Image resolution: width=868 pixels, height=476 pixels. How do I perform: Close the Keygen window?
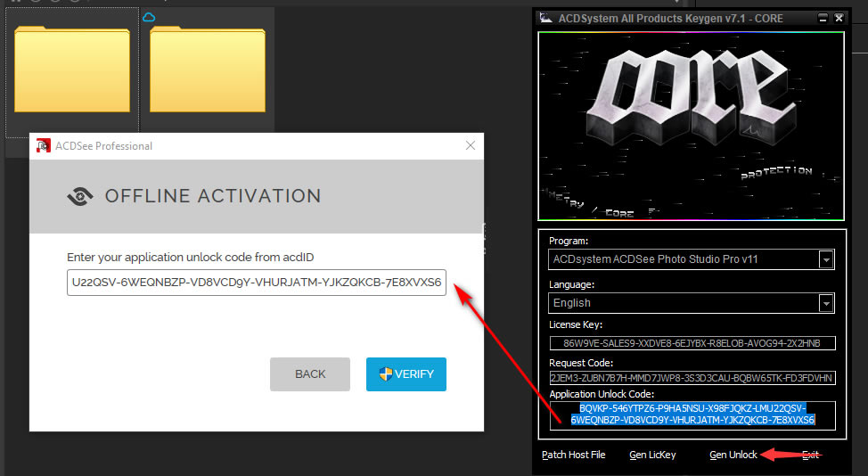tap(839, 18)
